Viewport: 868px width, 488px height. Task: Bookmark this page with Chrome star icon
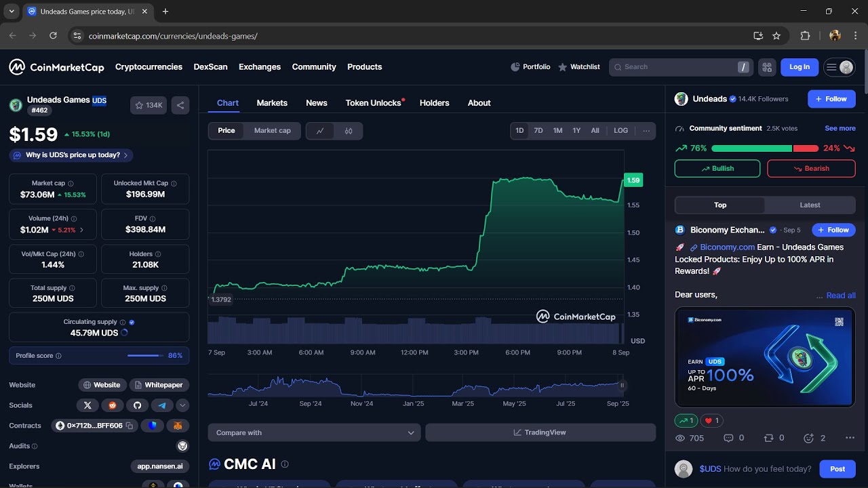pos(776,36)
